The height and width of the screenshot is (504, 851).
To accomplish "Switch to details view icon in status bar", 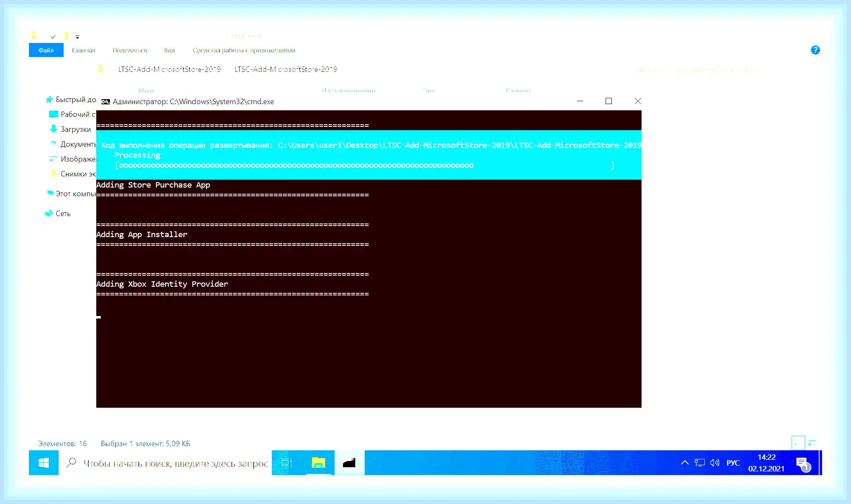I will (798, 443).
